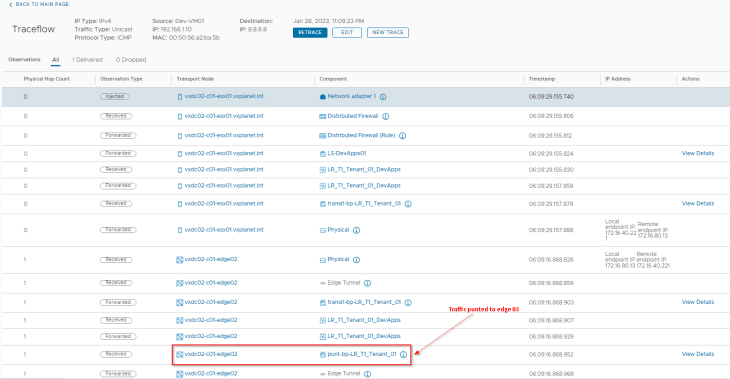Click firewall icon before Distributed Firewall at 06:09:29.155.806
The image size is (730, 379).
coord(322,116)
